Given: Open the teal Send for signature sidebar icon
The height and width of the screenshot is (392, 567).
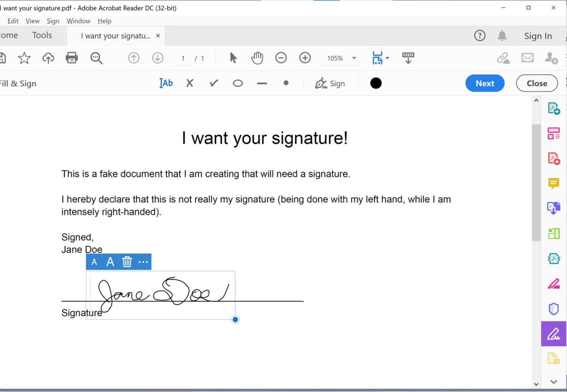Looking at the screenshot, I should pyautogui.click(x=554, y=259).
